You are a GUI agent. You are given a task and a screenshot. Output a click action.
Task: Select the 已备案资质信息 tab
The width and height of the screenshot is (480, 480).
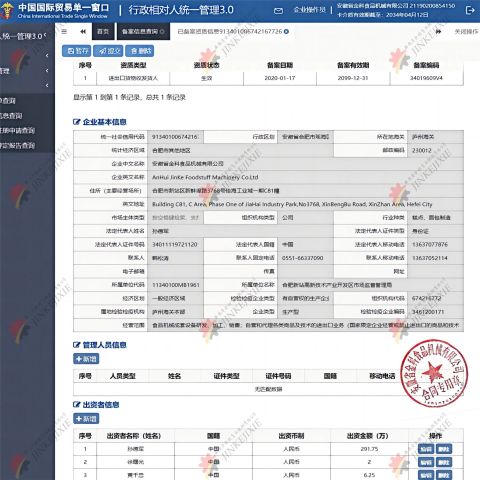coord(233,31)
